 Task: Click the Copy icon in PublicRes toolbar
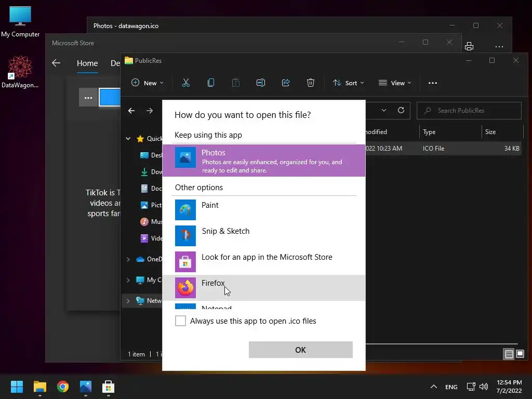click(211, 83)
